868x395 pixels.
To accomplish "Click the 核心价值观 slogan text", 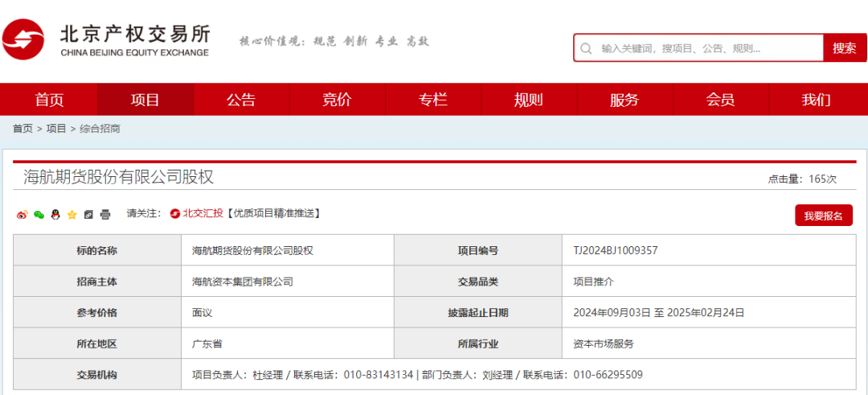I will 334,42.
